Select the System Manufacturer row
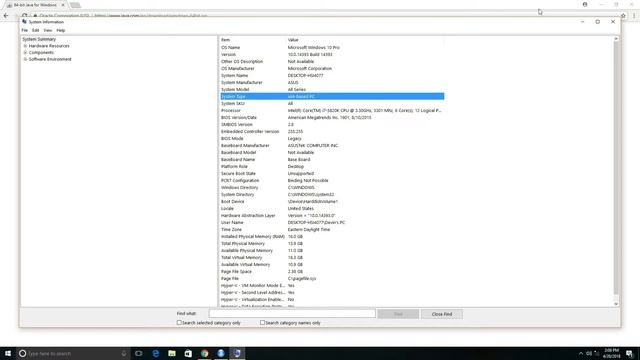The height and width of the screenshot is (360, 640). (x=332, y=82)
